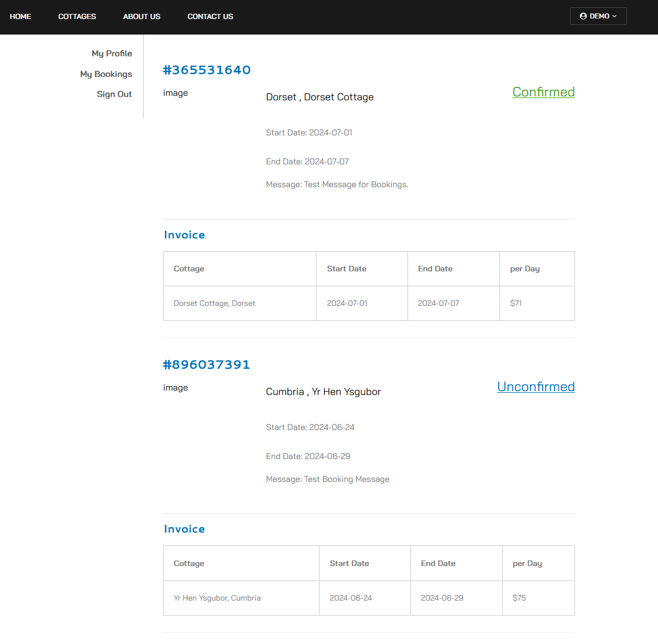
Task: Open booking number #896037391
Action: click(206, 365)
